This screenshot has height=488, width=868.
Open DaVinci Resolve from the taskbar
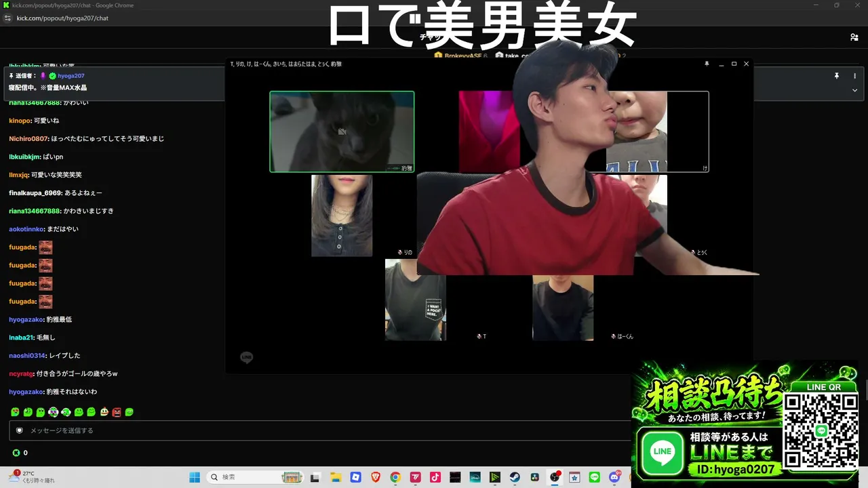tap(535, 477)
